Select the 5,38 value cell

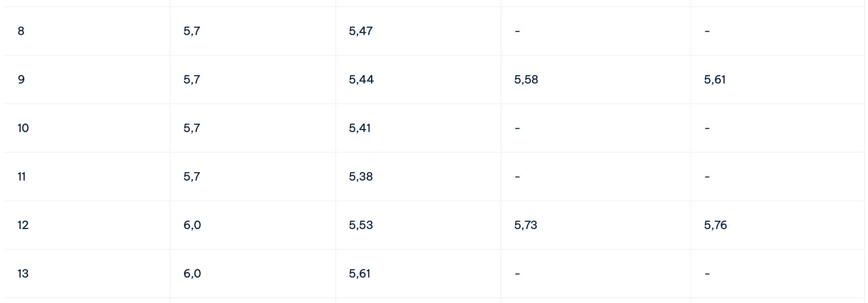click(418, 177)
